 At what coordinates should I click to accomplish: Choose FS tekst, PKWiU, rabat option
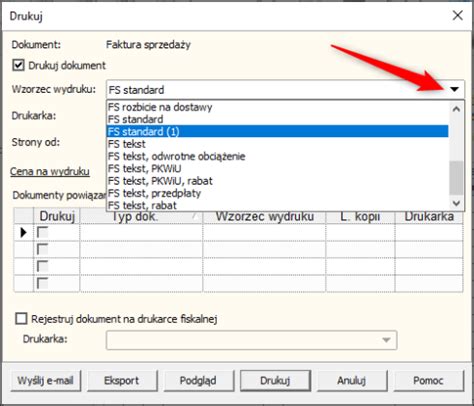277,181
